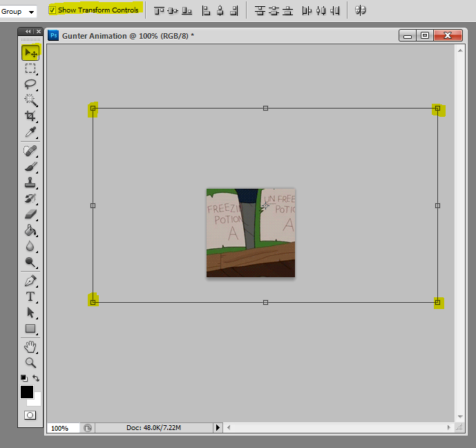The height and width of the screenshot is (448, 476).
Task: Click the status bar preview icon
Action: [x=88, y=428]
